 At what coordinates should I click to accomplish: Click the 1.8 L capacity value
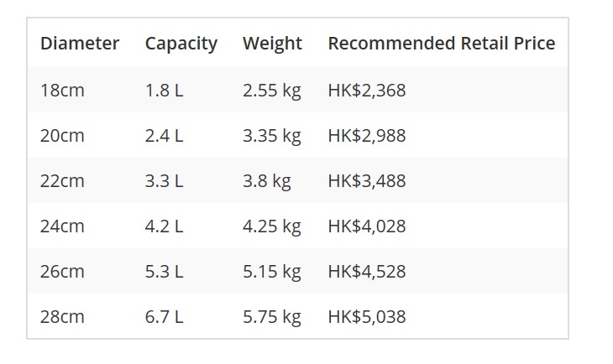[x=164, y=91]
